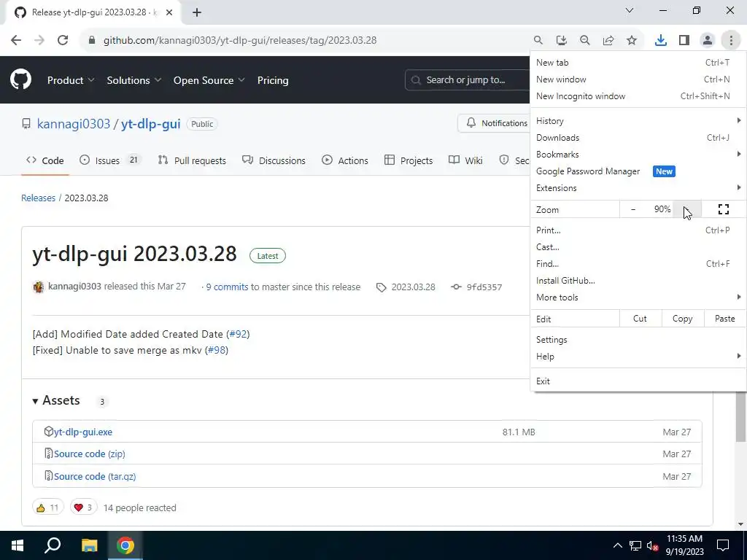Enter full screen from the Zoom row
This screenshot has height=560, width=747.
[723, 209]
